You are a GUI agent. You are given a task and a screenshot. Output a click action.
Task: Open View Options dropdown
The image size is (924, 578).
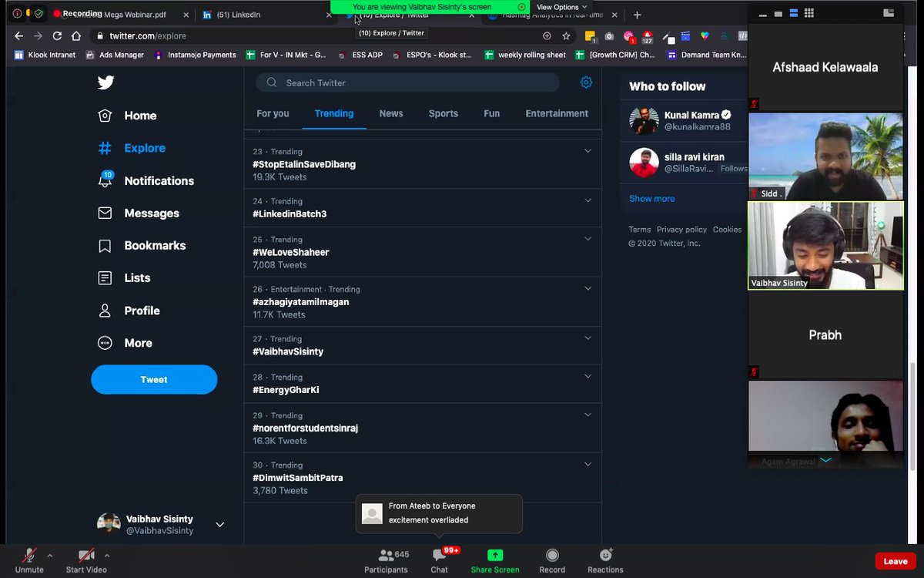point(561,7)
